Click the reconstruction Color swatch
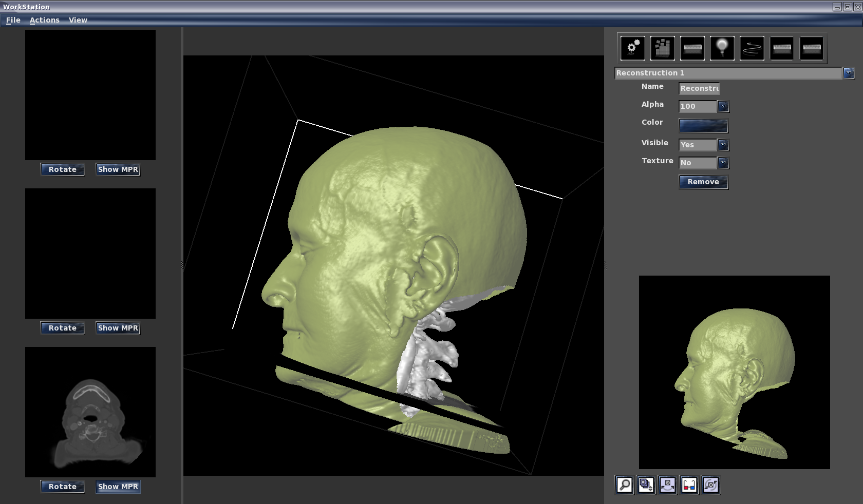Viewport: 863px width, 504px height. (703, 126)
